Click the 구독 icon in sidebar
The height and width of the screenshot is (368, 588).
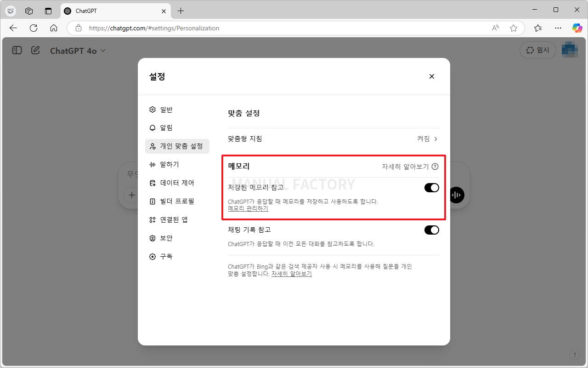pyautogui.click(x=153, y=257)
